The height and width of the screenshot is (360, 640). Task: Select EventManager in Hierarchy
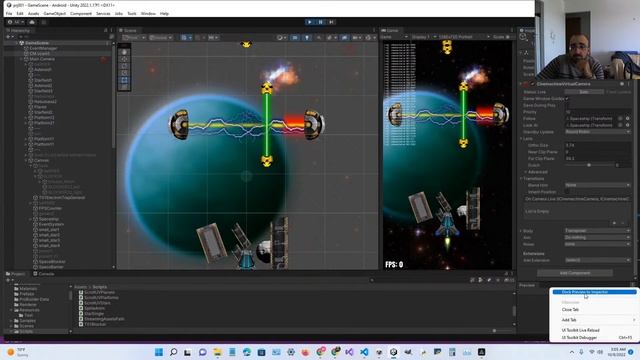click(x=43, y=48)
